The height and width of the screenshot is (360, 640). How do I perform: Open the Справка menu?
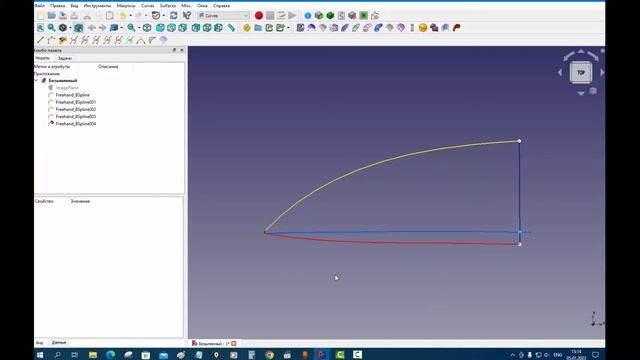point(221,6)
